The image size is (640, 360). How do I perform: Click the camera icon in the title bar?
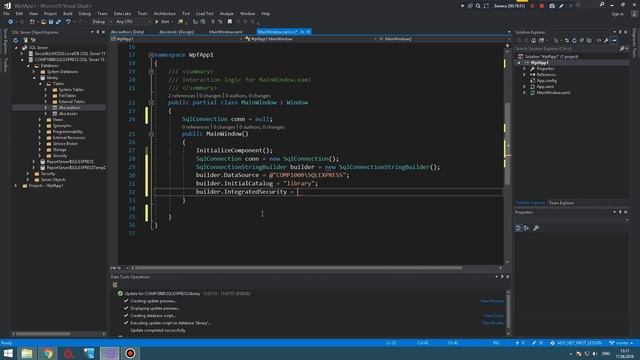(x=552, y=6)
